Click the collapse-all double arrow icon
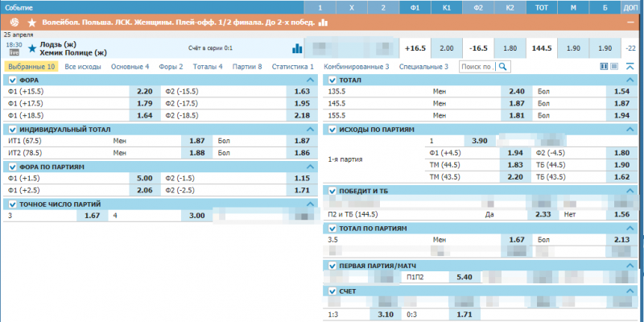 (x=630, y=67)
